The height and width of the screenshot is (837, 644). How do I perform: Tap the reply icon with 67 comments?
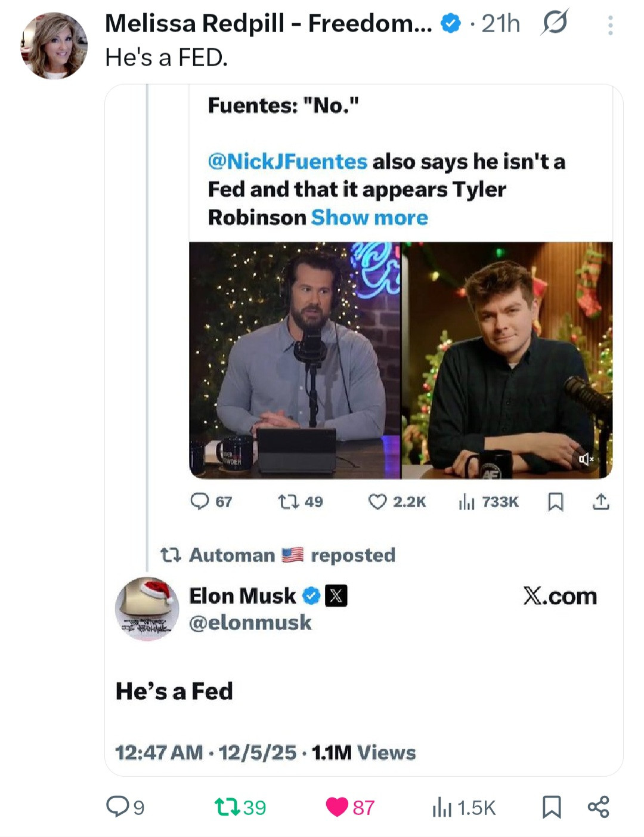200,502
